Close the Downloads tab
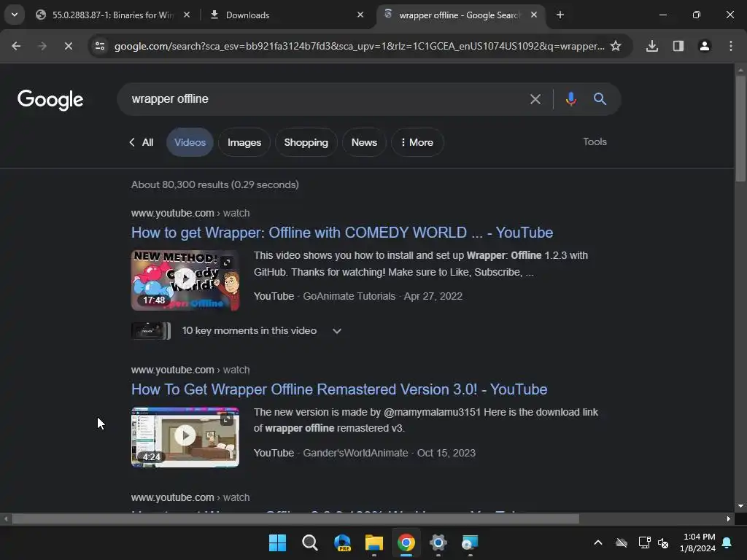Screen dimensions: 747x560 pos(360,15)
